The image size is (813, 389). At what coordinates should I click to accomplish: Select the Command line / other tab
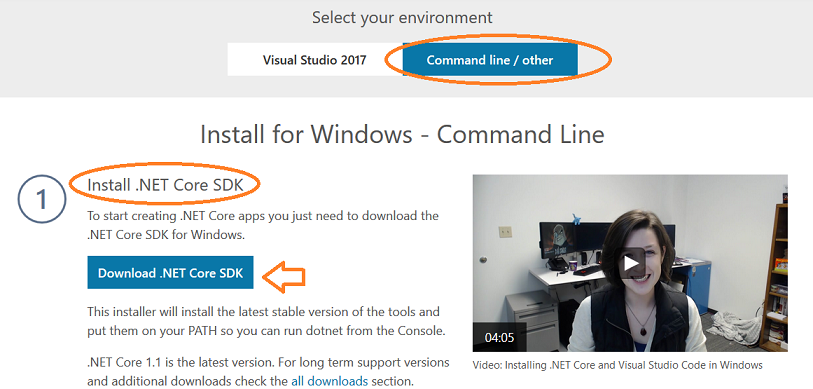pyautogui.click(x=490, y=60)
